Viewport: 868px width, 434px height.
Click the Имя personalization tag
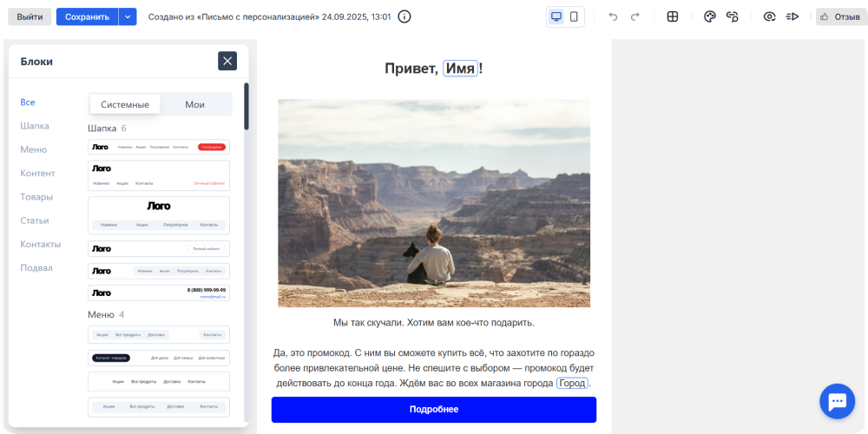pyautogui.click(x=460, y=69)
